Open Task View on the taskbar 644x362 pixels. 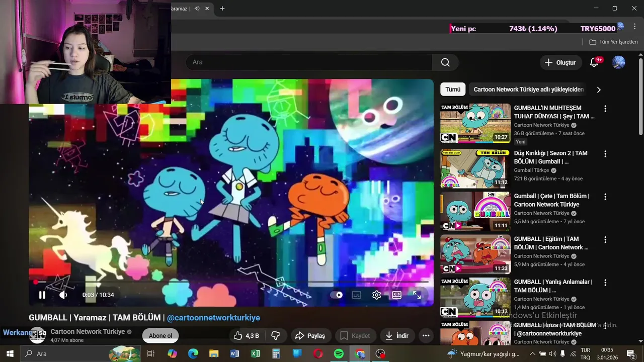click(150, 353)
